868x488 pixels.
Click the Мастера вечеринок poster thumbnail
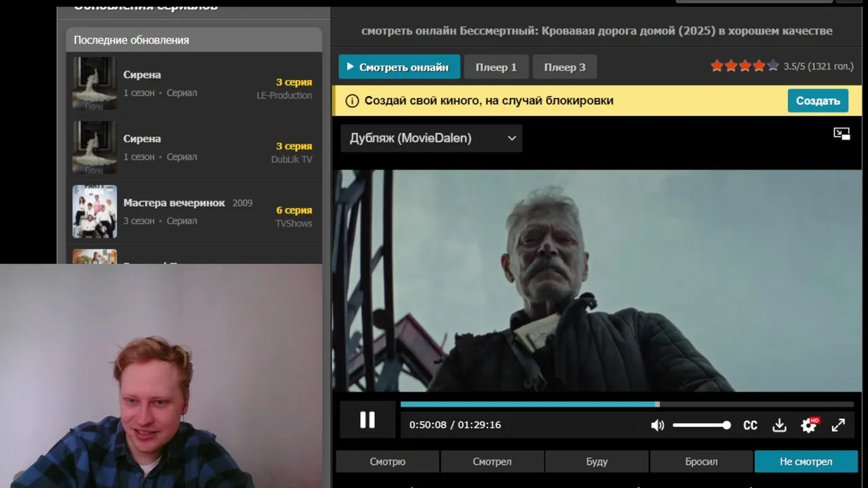click(95, 211)
